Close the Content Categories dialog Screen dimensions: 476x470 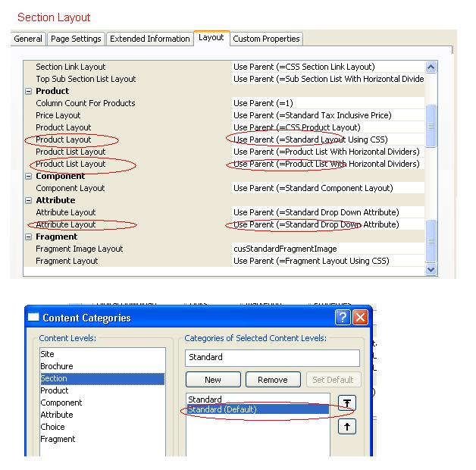click(360, 318)
